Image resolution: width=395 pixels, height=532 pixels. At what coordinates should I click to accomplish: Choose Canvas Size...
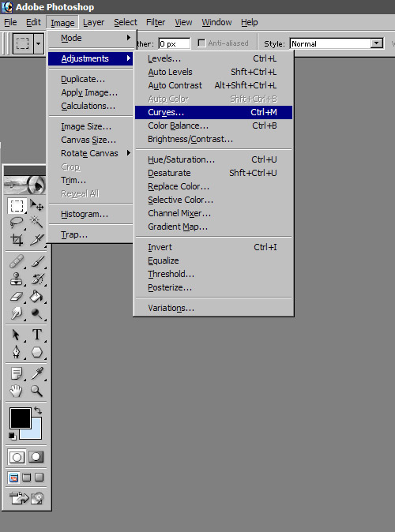click(90, 140)
